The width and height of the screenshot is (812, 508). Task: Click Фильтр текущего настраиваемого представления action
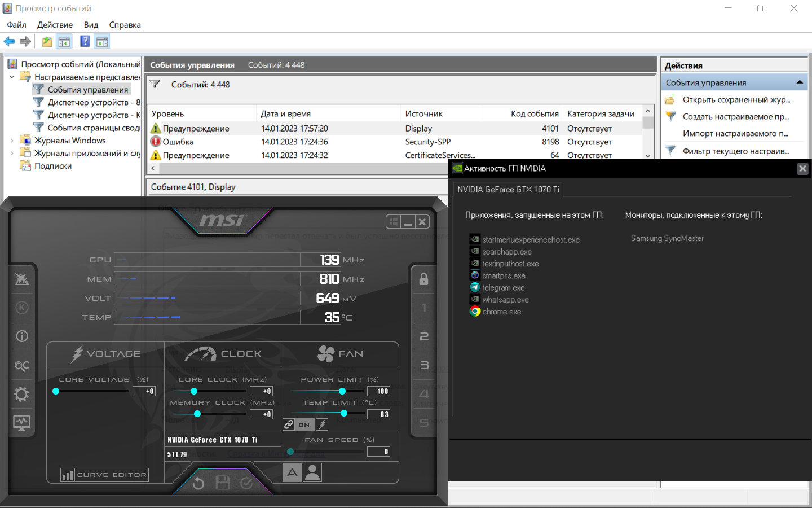point(736,151)
